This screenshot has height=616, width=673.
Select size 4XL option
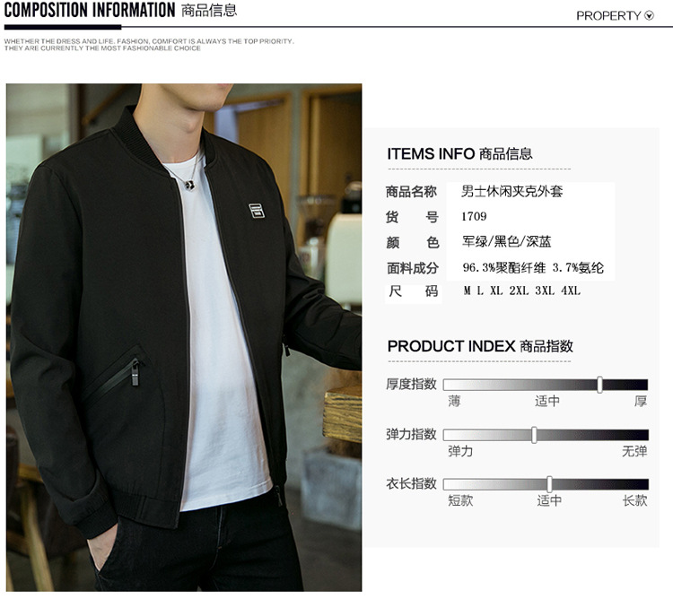(x=571, y=291)
